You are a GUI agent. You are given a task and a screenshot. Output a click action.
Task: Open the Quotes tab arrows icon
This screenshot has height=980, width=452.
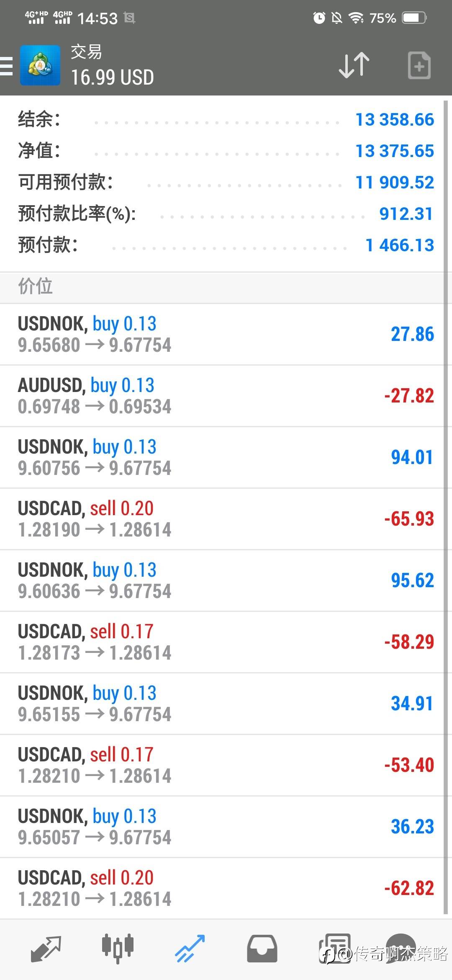[x=46, y=949]
